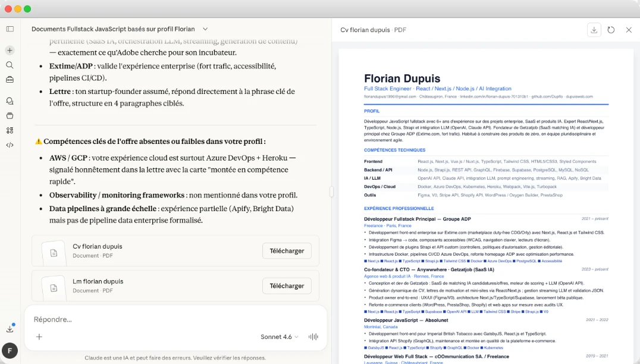This screenshot has height=364, width=640.
Task: Click Télécharger for Cv florian dupuis
Action: click(x=287, y=251)
